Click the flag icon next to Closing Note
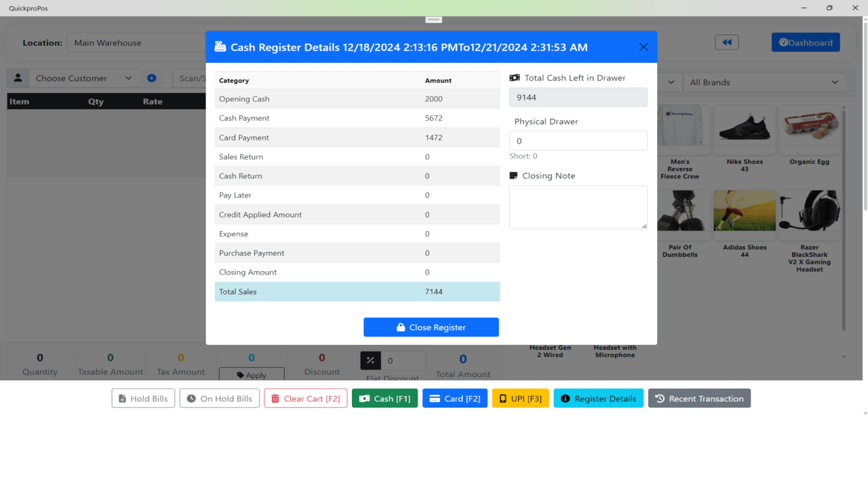Screen dimensions: 868x488 pos(515,175)
